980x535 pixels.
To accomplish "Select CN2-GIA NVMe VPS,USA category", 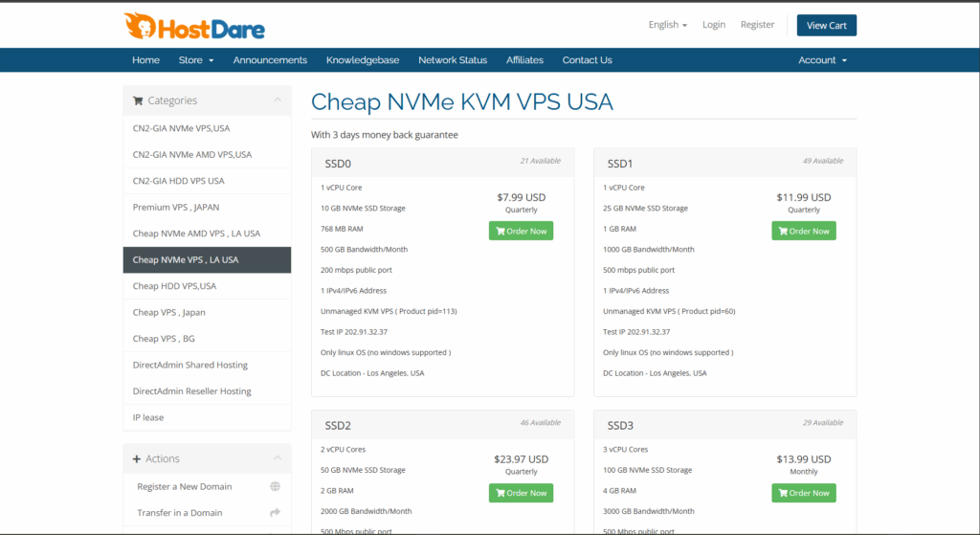I will point(207,128).
